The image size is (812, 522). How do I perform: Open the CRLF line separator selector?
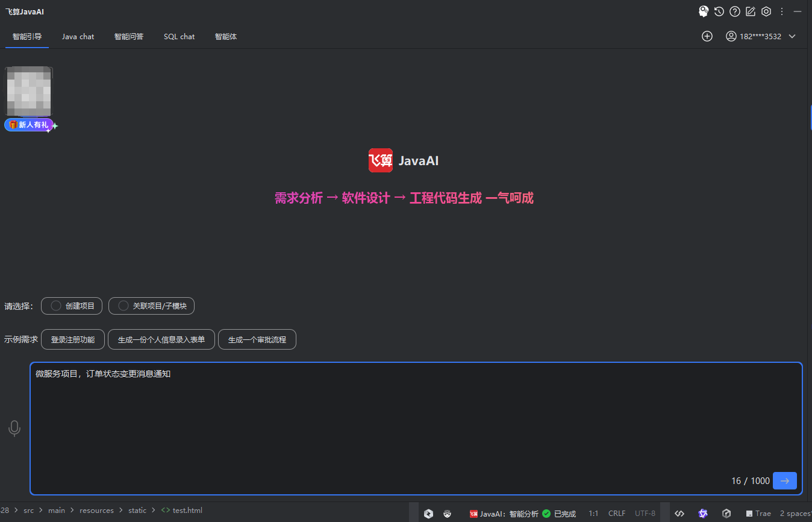tap(617, 514)
